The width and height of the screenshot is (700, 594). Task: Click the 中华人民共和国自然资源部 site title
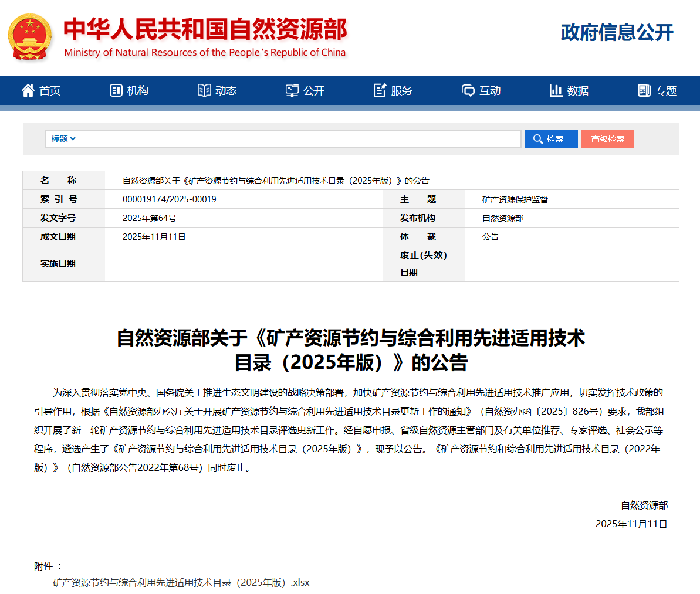click(x=205, y=29)
